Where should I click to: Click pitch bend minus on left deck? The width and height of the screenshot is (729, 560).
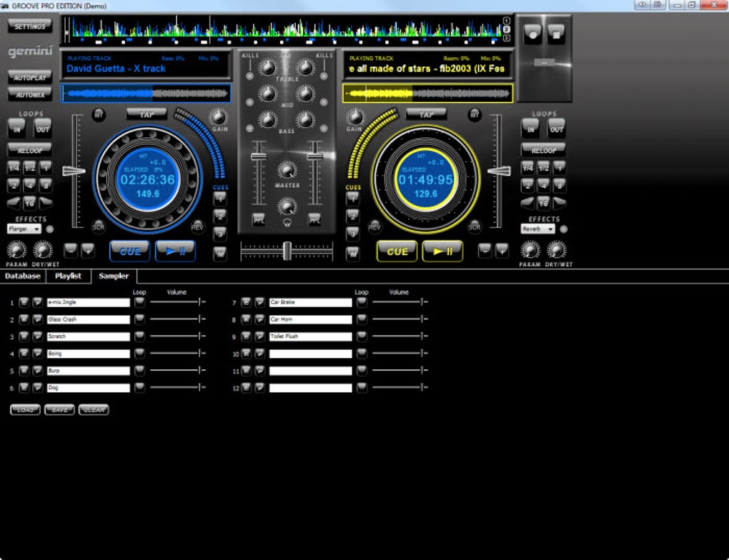(x=71, y=251)
